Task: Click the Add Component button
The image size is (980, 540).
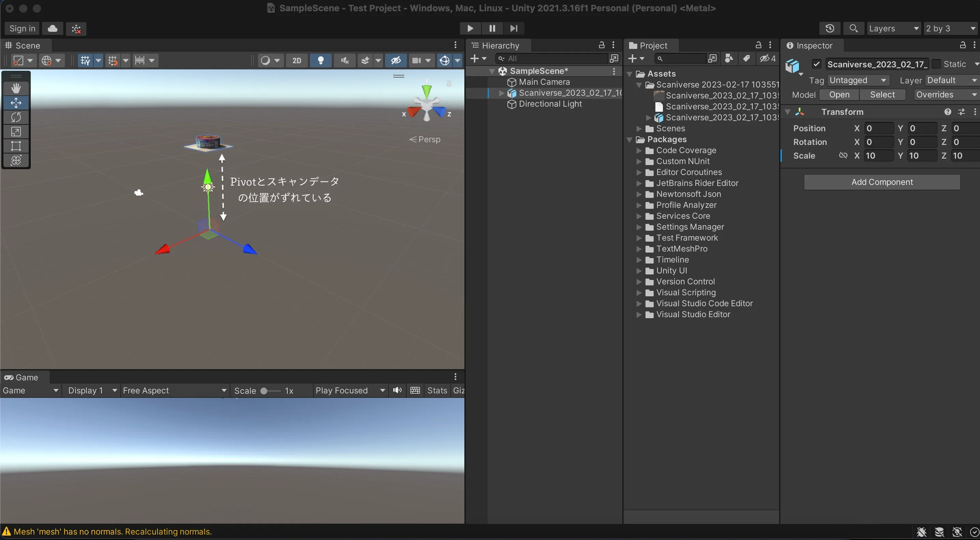Action: pos(882,182)
